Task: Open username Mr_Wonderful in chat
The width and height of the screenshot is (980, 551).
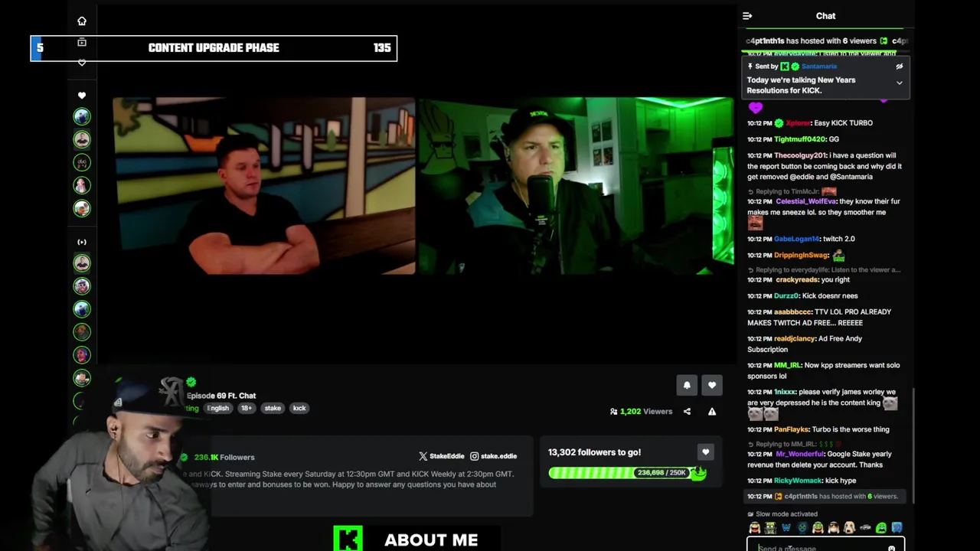Action: point(801,455)
